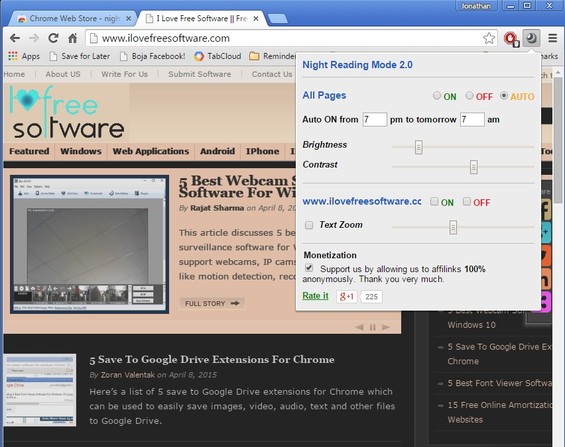The image size is (565, 447).
Task: Click the browser forward arrow
Action: tap(34, 38)
